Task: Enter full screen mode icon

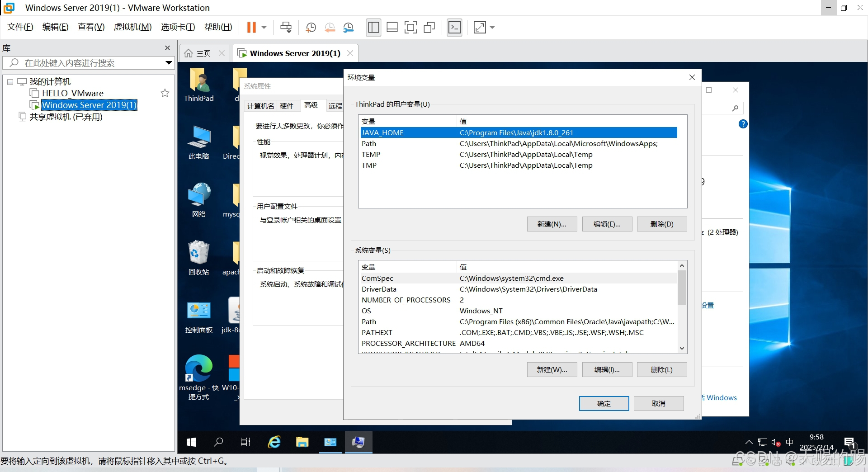Action: point(410,28)
